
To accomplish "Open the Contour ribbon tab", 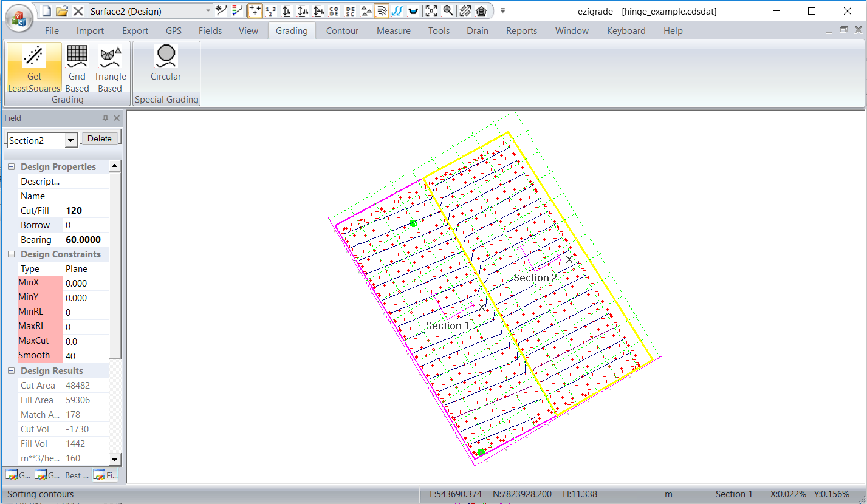I will (342, 31).
